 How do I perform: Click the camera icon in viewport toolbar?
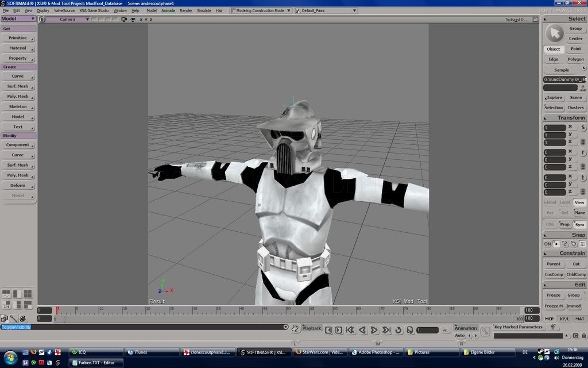click(124, 20)
